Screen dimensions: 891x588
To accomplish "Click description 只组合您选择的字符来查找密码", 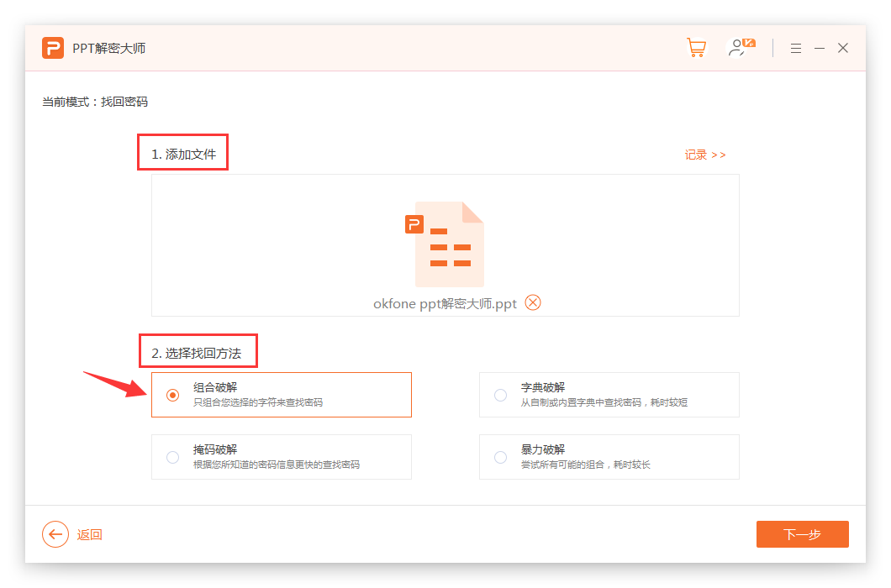I will coord(258,402).
